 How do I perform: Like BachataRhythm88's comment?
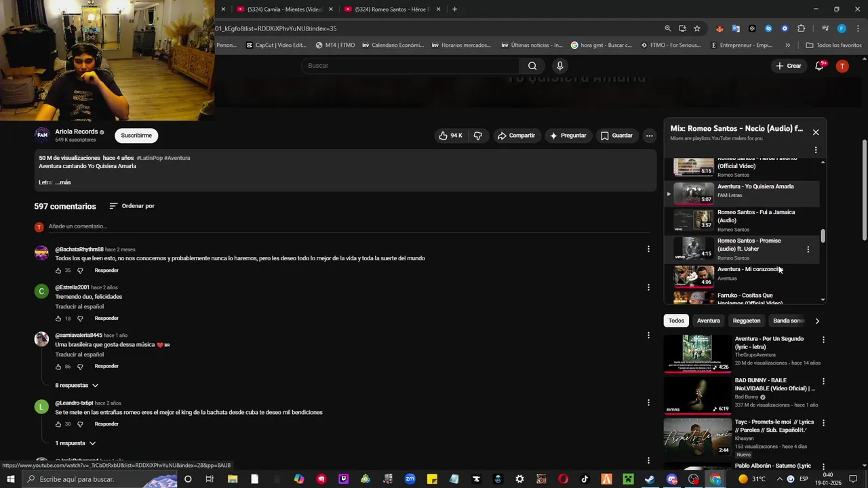(58, 270)
